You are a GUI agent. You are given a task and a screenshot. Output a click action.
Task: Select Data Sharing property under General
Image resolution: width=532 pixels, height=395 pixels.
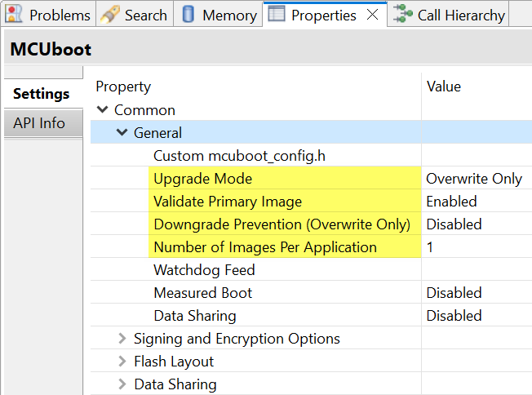(x=195, y=316)
